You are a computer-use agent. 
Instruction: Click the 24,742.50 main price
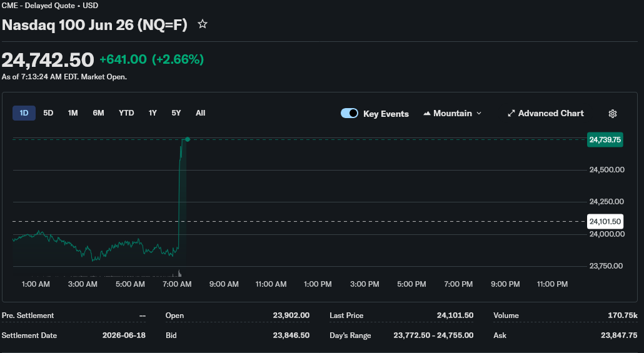click(48, 60)
